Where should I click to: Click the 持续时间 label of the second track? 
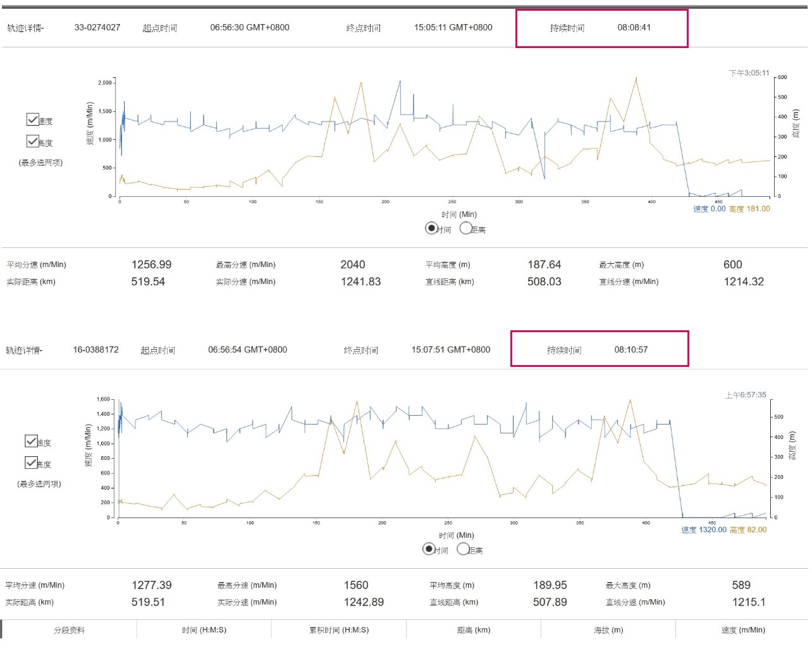pyautogui.click(x=564, y=350)
